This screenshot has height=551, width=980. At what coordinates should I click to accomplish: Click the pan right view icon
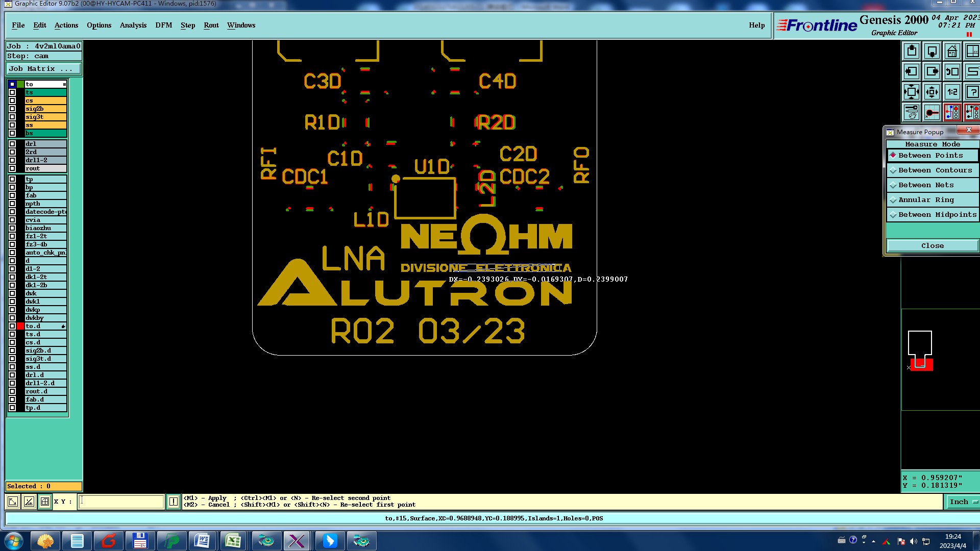pyautogui.click(x=932, y=71)
